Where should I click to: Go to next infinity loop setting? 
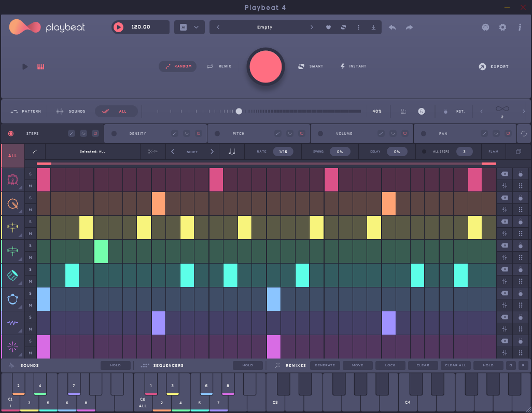coord(524,111)
